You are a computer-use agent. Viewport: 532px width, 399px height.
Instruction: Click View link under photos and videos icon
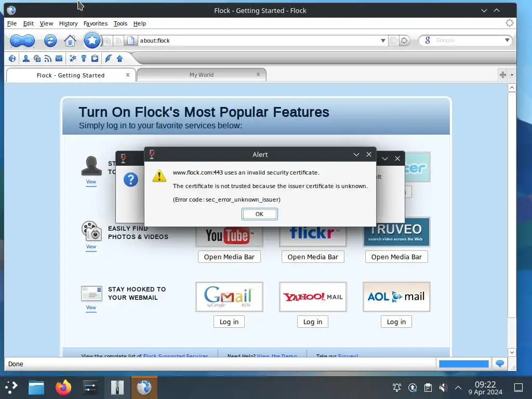91,247
